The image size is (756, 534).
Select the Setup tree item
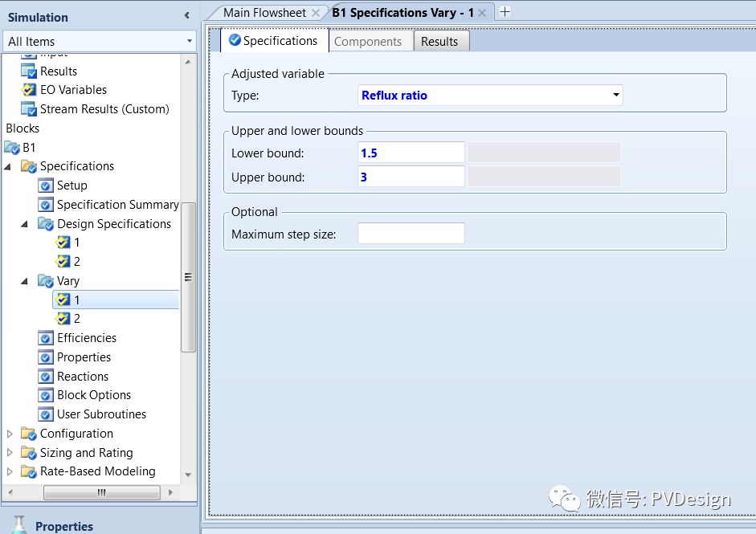72,185
